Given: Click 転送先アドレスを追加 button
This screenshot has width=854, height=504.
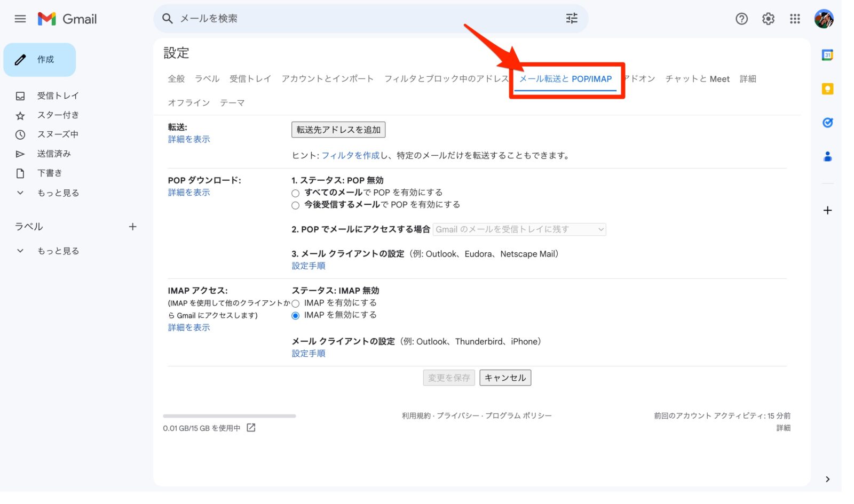Looking at the screenshot, I should click(x=338, y=130).
